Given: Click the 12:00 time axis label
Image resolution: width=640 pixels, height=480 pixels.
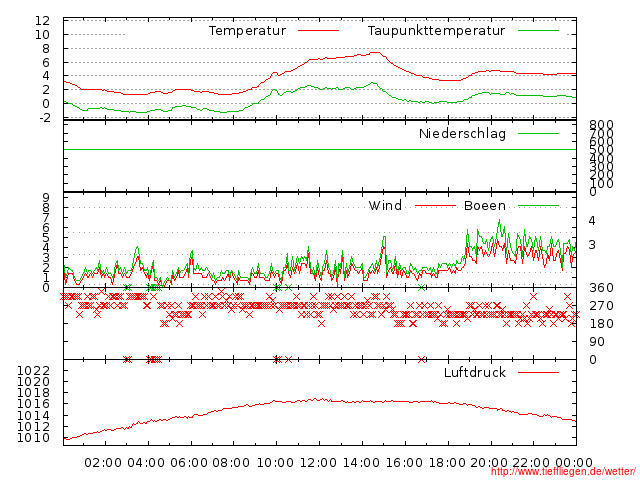Looking at the screenshot, I should point(318,463).
